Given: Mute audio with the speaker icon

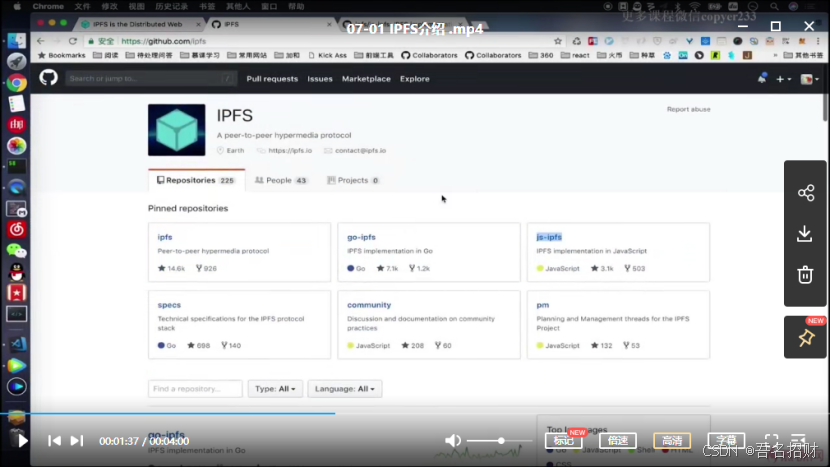Looking at the screenshot, I should [x=453, y=440].
